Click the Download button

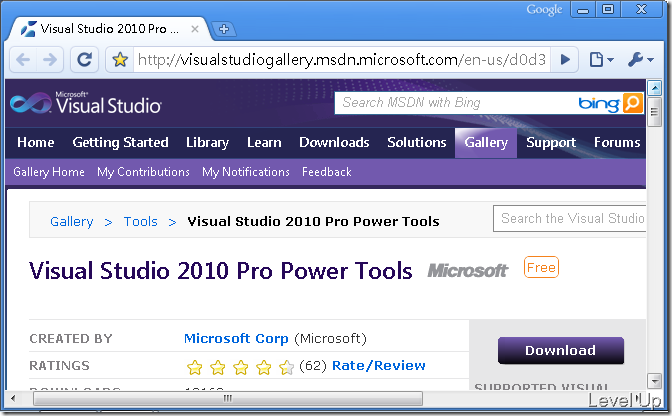click(x=561, y=350)
